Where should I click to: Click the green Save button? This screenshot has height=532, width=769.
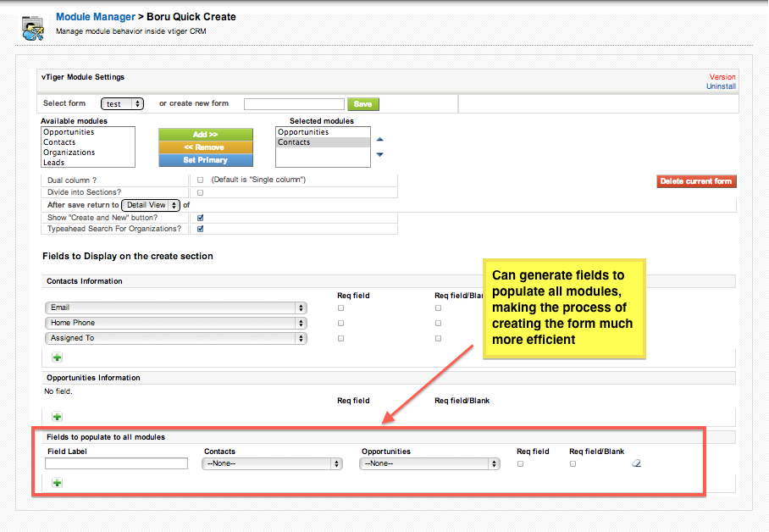pos(363,104)
